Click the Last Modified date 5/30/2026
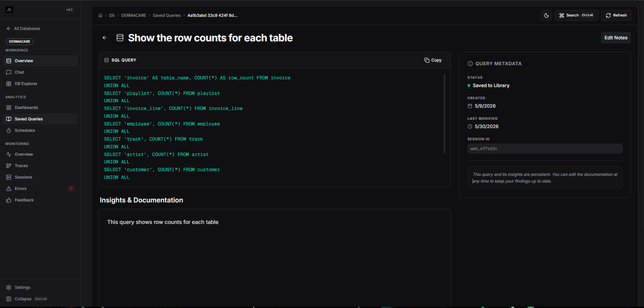 pos(486,126)
